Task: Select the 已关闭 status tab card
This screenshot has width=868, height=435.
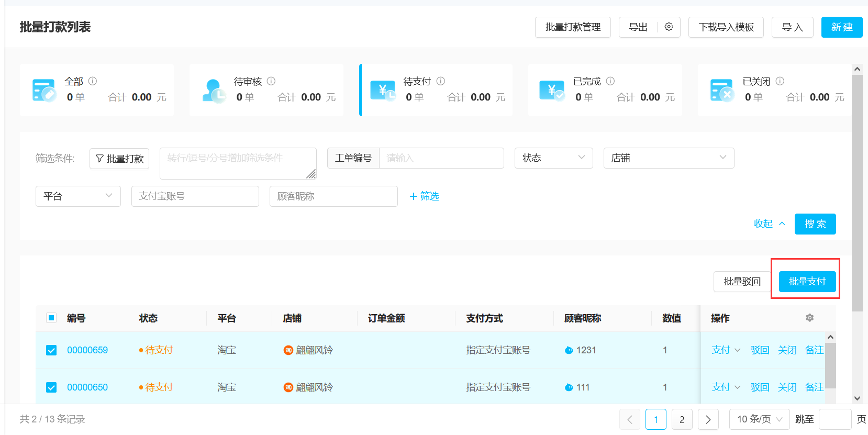Action: (x=775, y=90)
